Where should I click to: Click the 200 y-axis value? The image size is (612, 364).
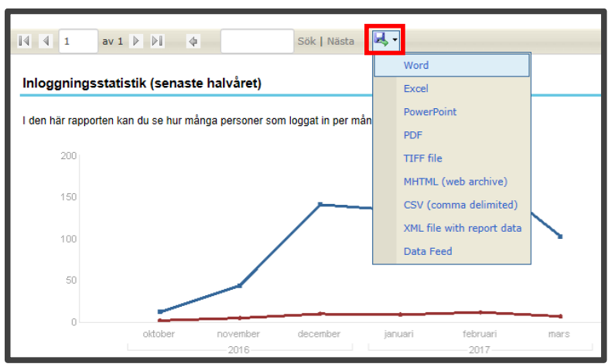tap(69, 156)
